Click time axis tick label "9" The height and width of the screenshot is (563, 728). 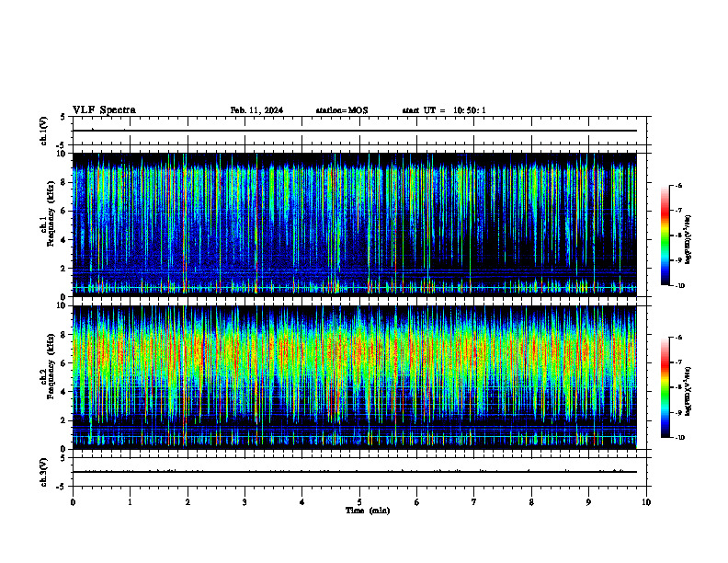[588, 502]
